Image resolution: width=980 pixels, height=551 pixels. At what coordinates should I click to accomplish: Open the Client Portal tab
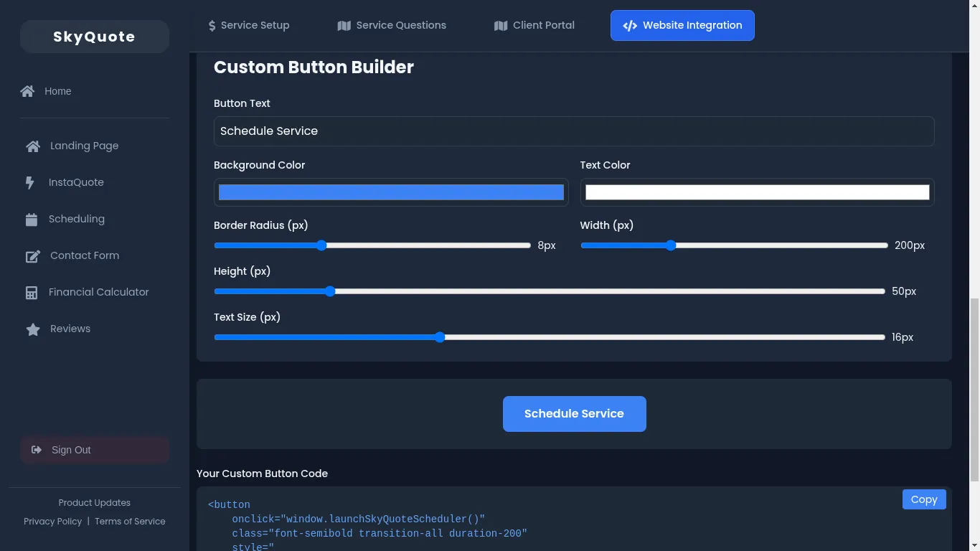point(534,25)
